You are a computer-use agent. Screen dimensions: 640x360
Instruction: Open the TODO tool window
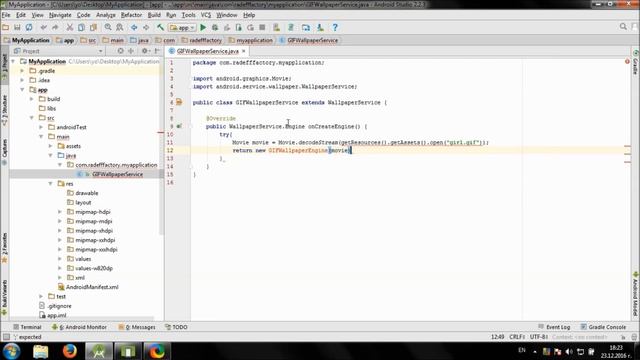(176, 327)
